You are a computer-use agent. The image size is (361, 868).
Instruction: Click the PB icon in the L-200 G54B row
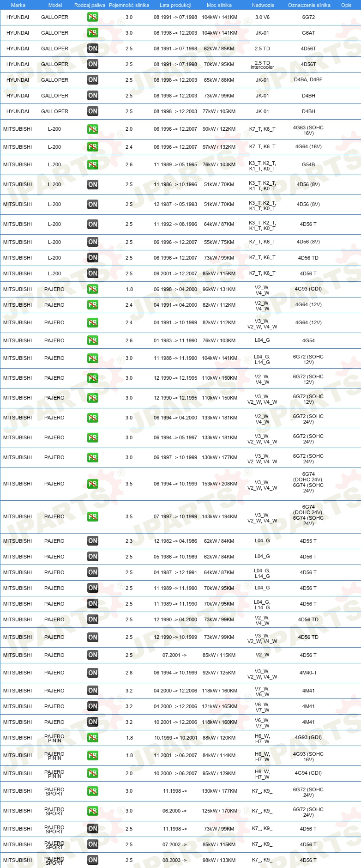[x=93, y=165]
